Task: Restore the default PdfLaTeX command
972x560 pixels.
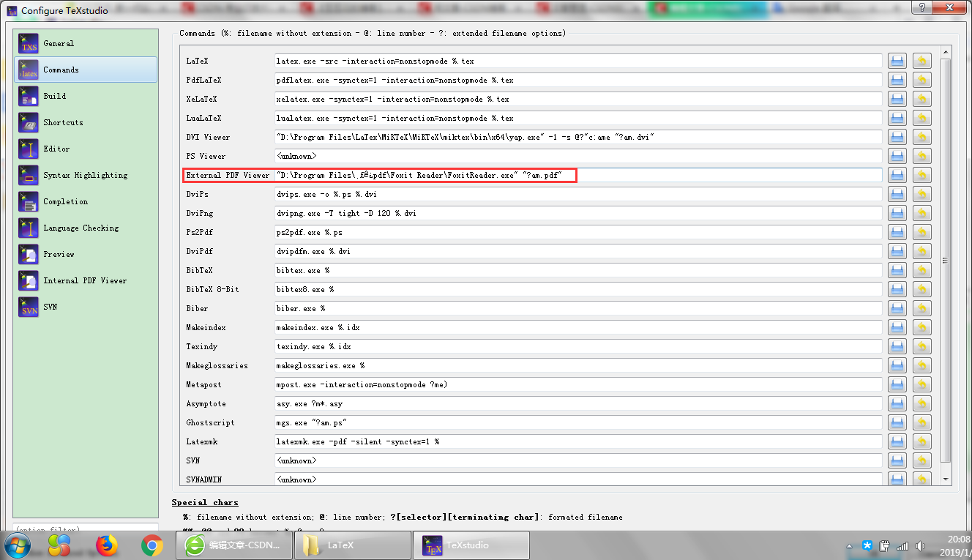Action: click(x=921, y=80)
